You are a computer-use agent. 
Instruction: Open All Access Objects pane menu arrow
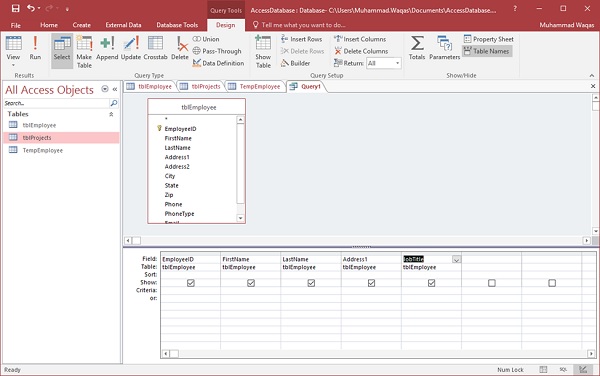point(104,89)
